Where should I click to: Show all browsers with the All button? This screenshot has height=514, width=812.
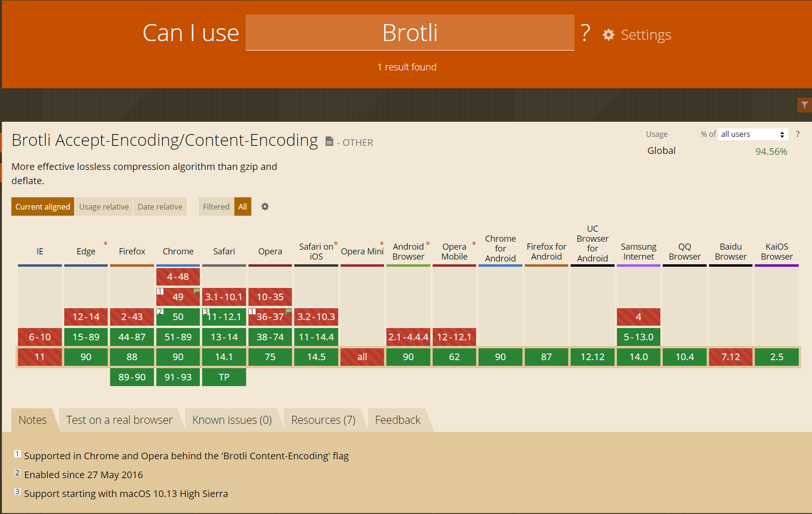(242, 206)
